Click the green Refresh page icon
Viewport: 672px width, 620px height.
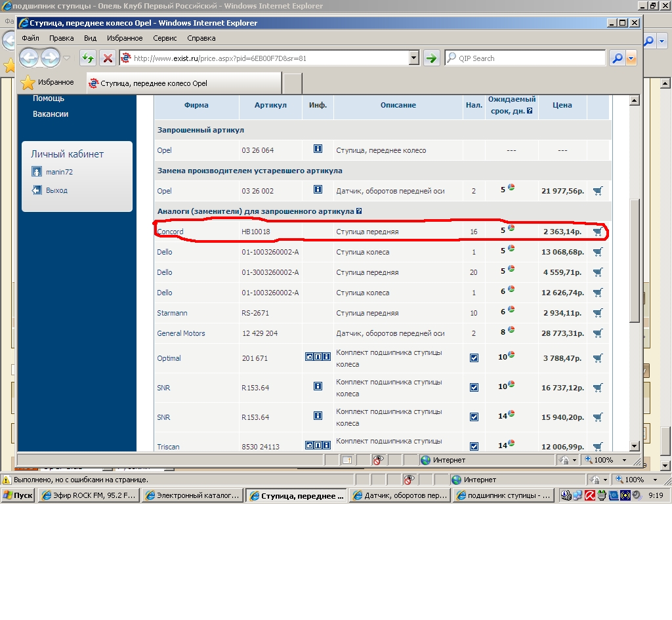pyautogui.click(x=88, y=58)
